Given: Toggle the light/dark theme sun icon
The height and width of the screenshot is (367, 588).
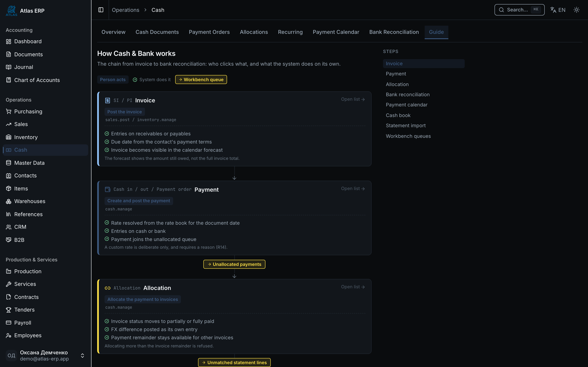Looking at the screenshot, I should (576, 10).
